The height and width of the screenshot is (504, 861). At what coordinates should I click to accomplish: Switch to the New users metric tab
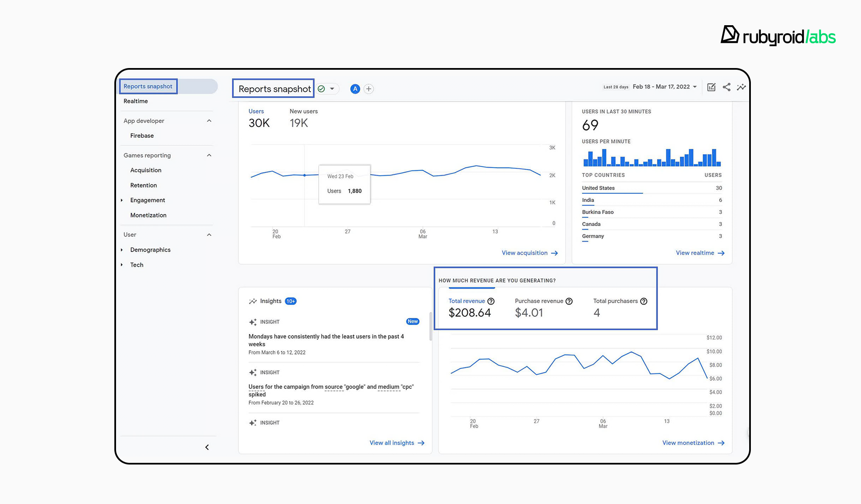pos(304,118)
